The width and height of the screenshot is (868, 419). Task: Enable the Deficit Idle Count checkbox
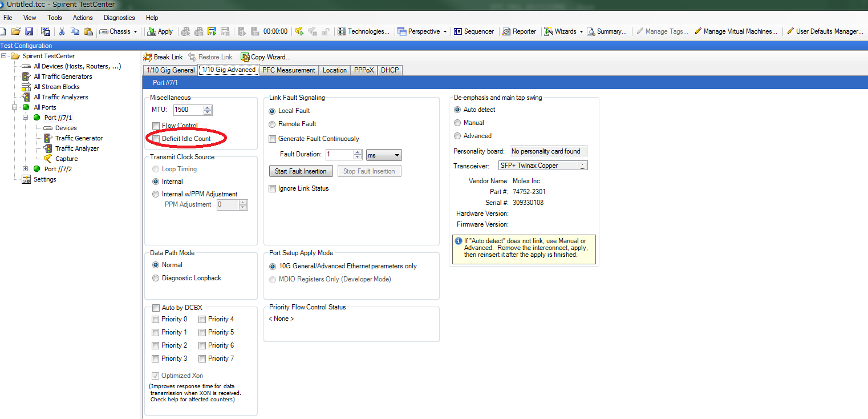(156, 139)
